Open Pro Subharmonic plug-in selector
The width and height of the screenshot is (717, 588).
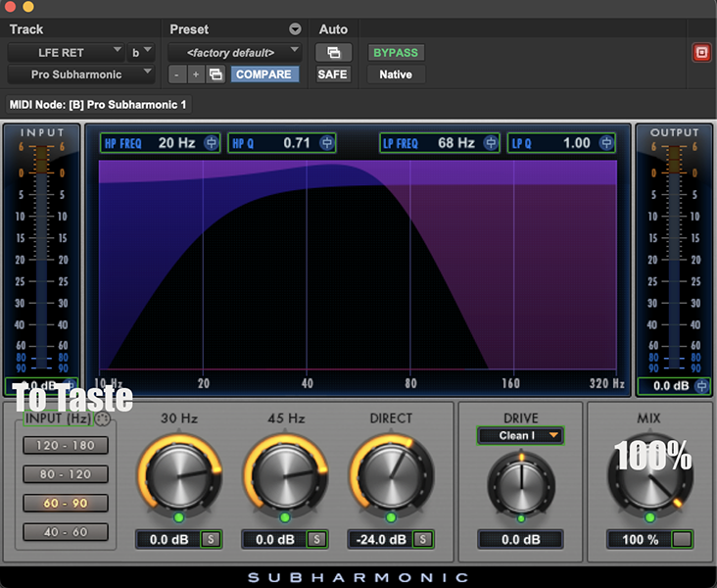80,74
